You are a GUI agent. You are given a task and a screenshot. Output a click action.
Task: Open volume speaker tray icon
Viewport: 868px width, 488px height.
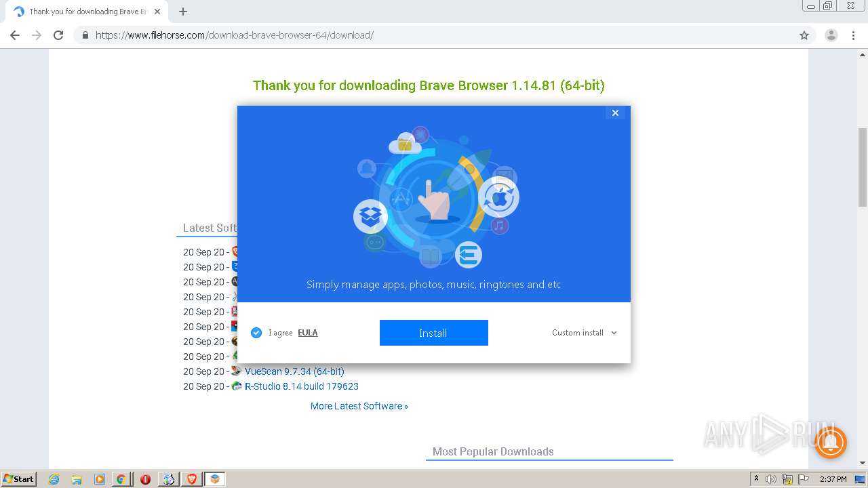pos(771,479)
